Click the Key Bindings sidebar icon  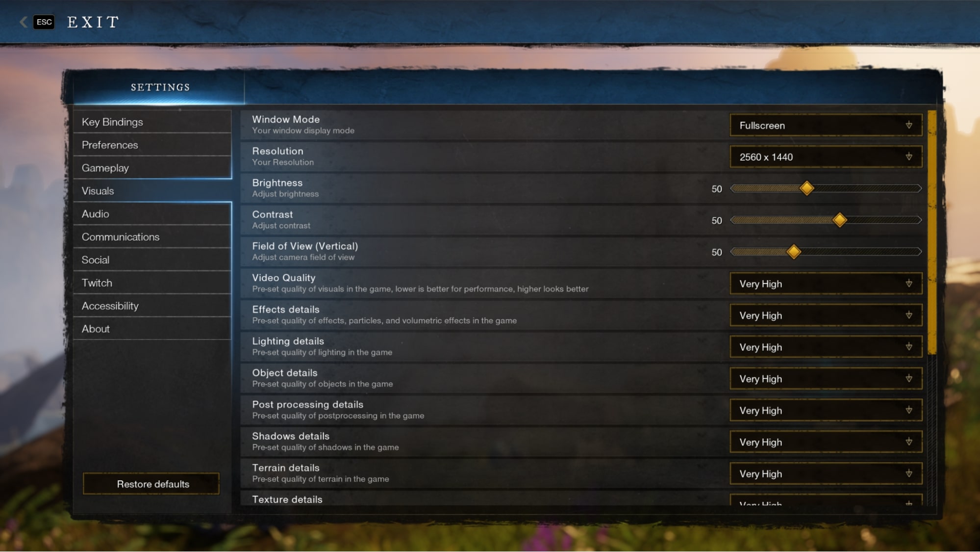coord(112,122)
